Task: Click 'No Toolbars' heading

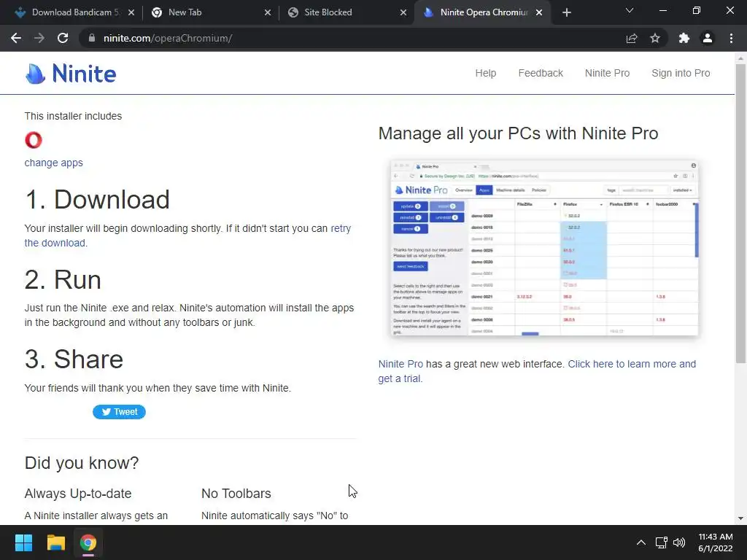Action: click(x=236, y=494)
